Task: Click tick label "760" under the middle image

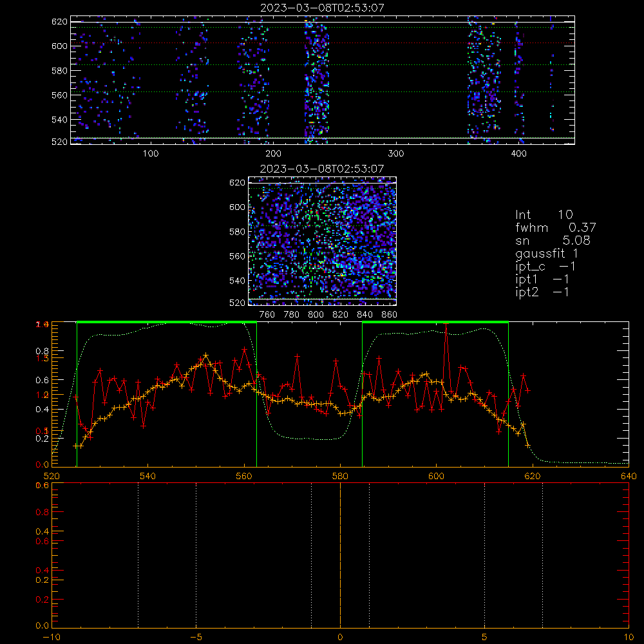Action: pos(267,315)
